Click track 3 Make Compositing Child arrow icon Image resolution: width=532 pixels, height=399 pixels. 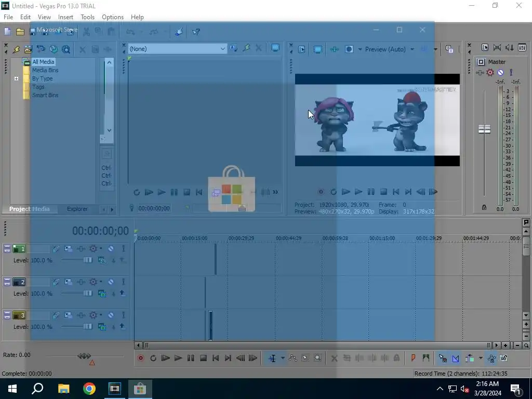pos(122,326)
